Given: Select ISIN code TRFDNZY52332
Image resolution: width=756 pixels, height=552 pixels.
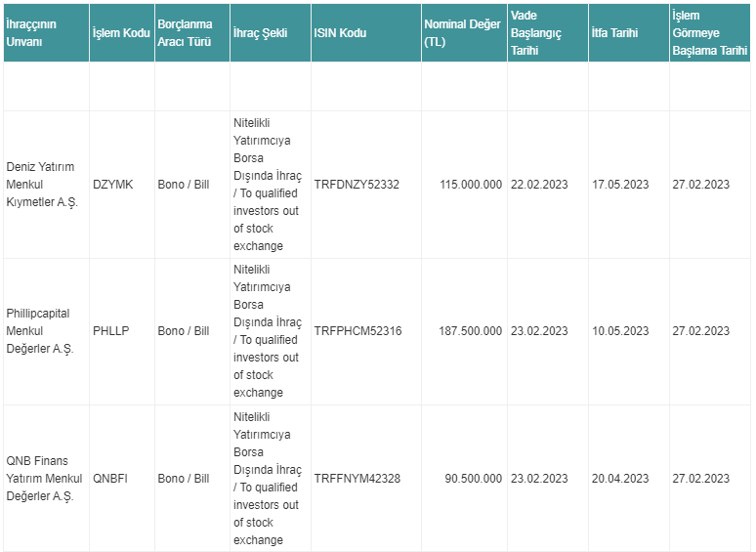Looking at the screenshot, I should [x=357, y=185].
